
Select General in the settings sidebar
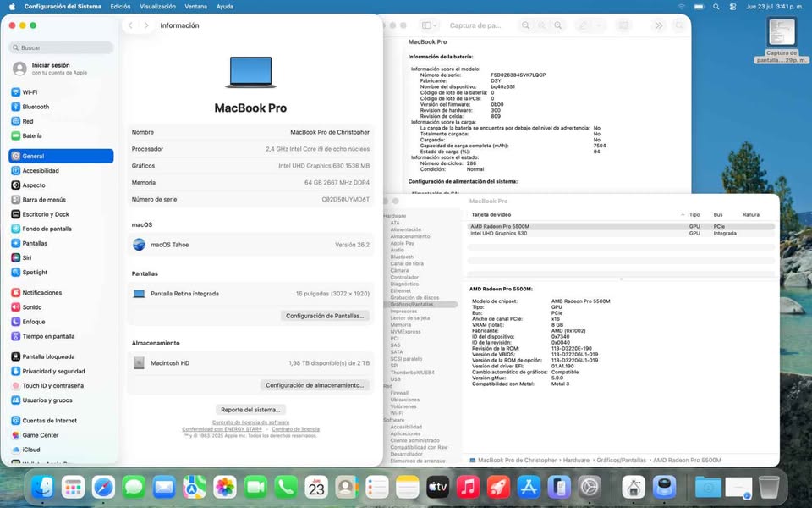coord(61,156)
